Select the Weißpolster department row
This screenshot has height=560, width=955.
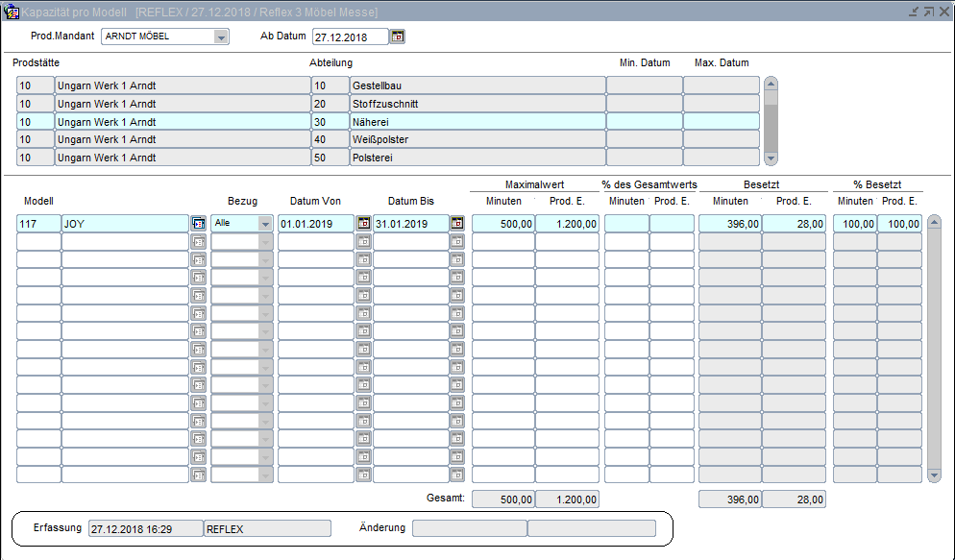point(477,139)
